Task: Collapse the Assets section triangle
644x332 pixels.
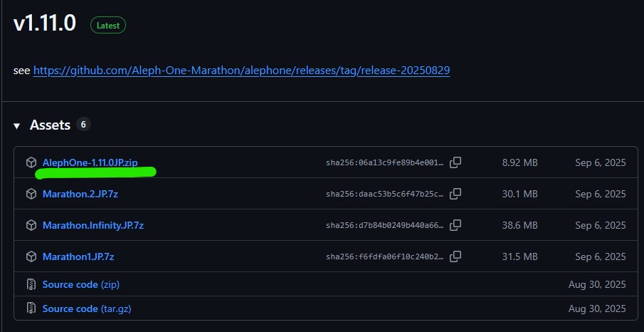Action: (x=17, y=125)
